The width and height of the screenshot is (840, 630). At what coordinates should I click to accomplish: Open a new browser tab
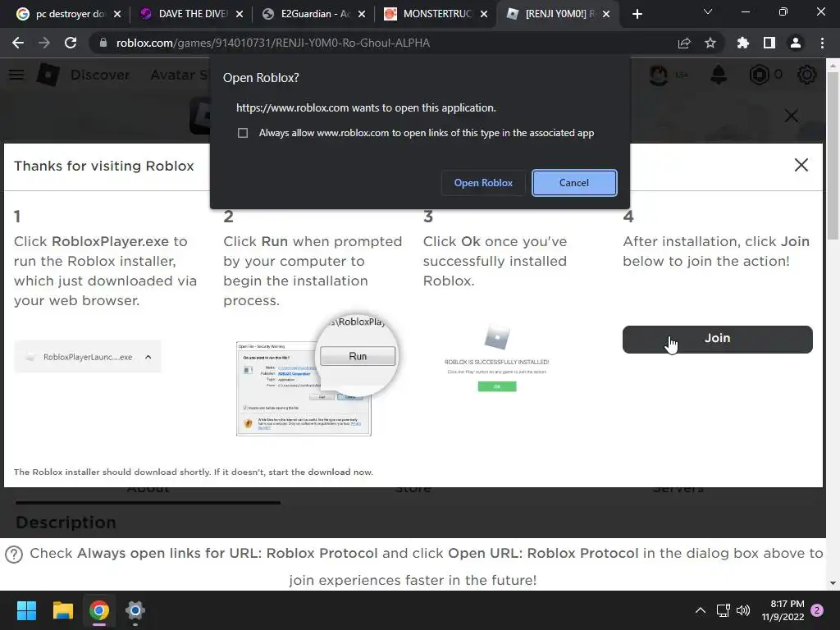(x=637, y=15)
